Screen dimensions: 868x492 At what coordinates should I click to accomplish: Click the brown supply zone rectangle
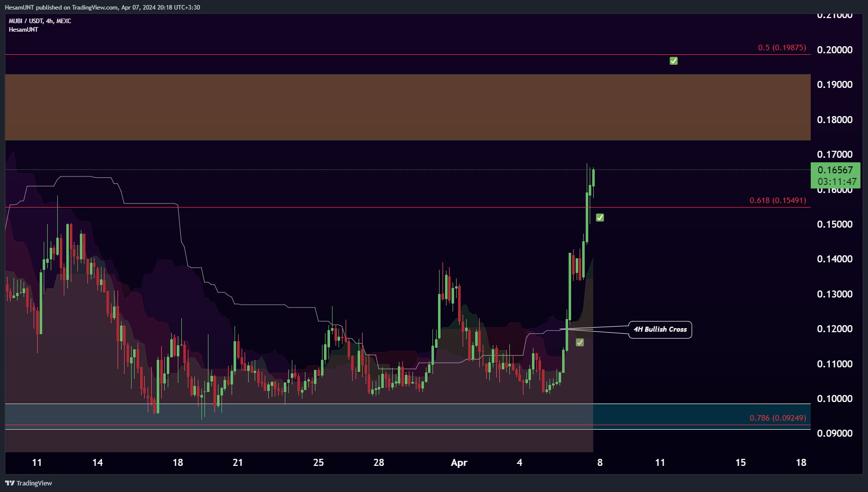click(408, 107)
